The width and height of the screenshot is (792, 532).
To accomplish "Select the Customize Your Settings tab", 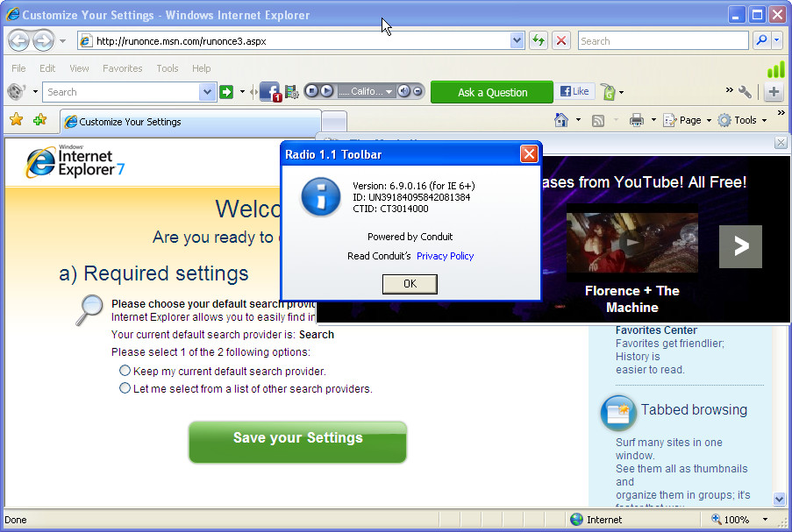I will (x=191, y=122).
